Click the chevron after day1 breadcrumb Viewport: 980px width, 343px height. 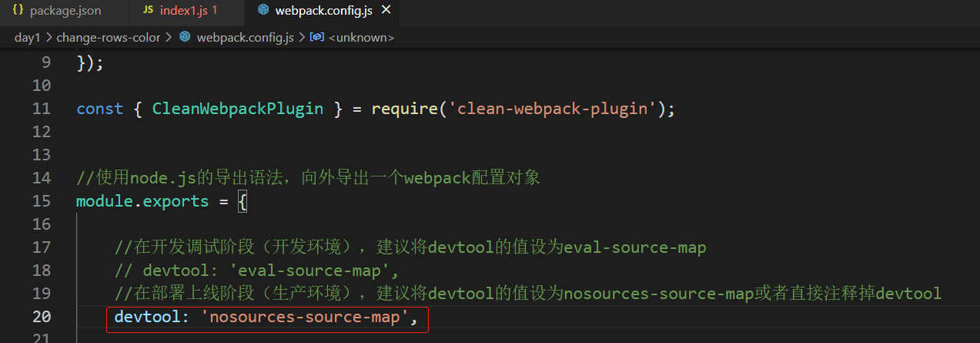coord(48,37)
